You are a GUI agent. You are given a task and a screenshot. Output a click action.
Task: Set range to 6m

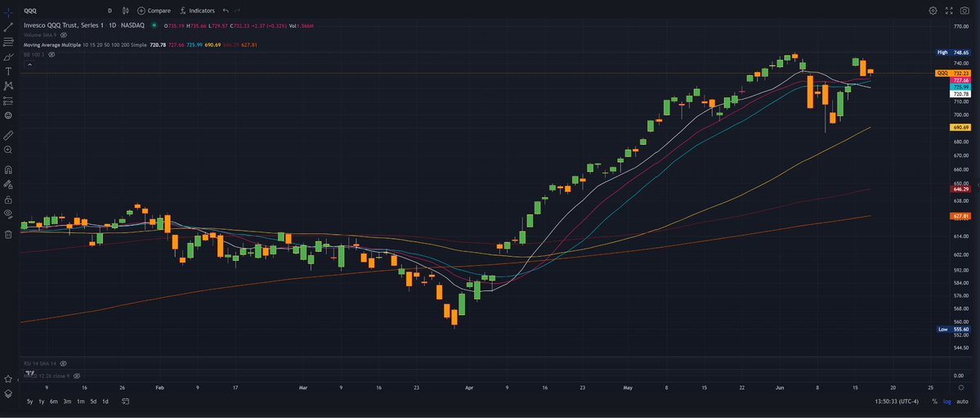(54, 401)
